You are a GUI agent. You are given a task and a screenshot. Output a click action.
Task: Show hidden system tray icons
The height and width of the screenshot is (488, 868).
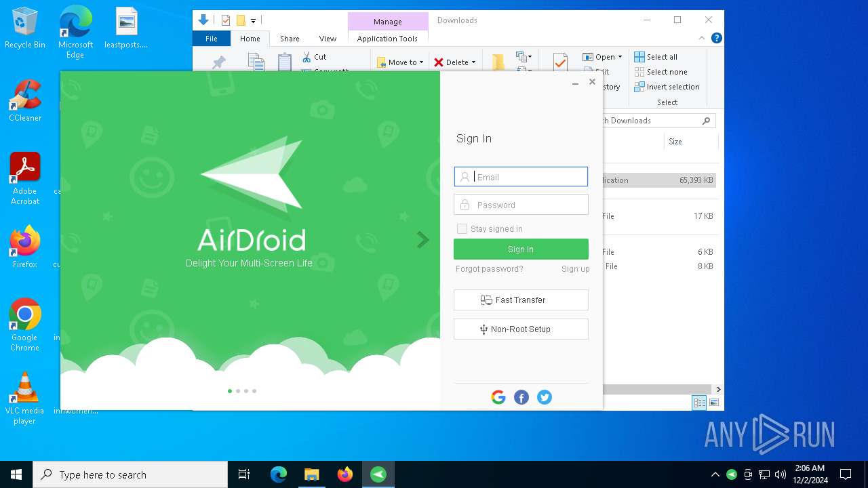coord(715,474)
